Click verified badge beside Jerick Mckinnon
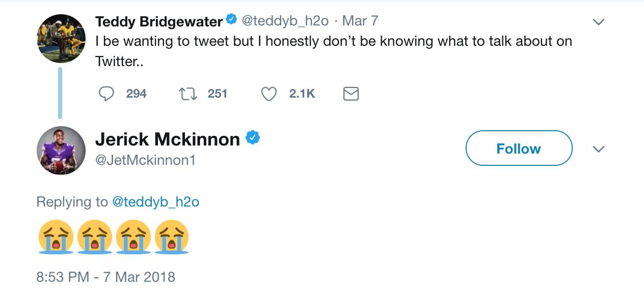 coord(253,138)
